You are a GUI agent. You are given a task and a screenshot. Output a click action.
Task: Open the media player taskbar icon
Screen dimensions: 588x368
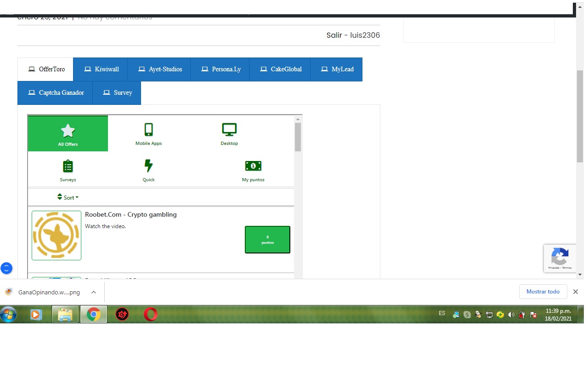36,315
